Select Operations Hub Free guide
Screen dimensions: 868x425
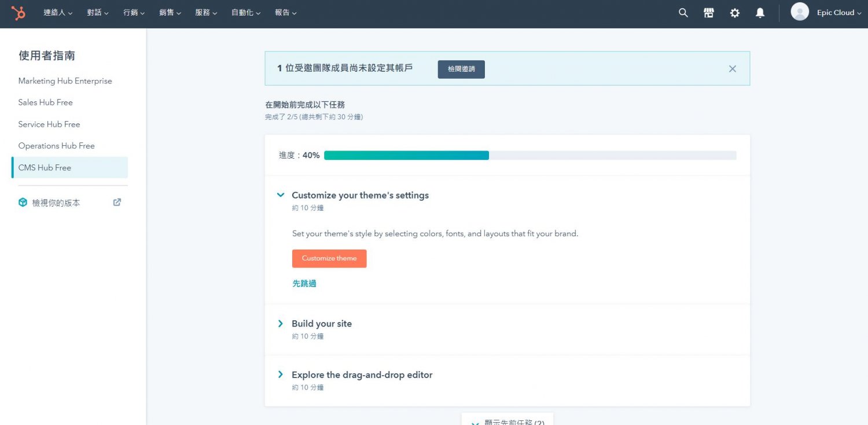point(57,146)
